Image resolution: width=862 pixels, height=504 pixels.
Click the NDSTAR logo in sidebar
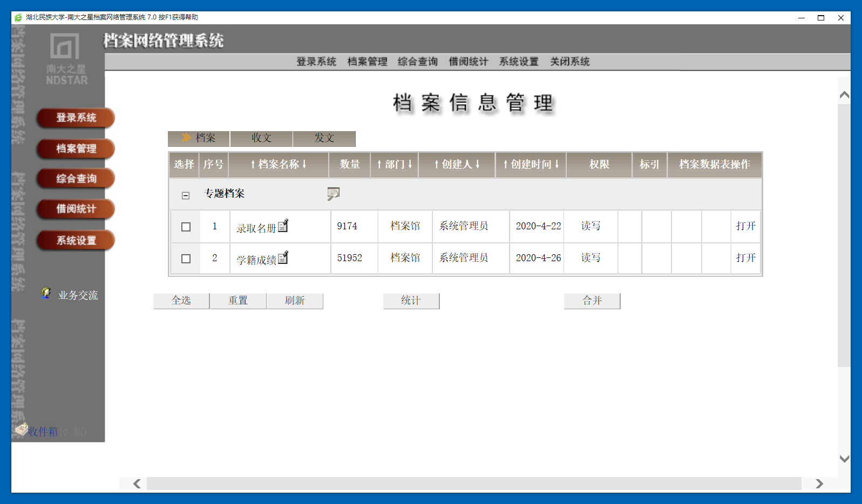point(66,58)
